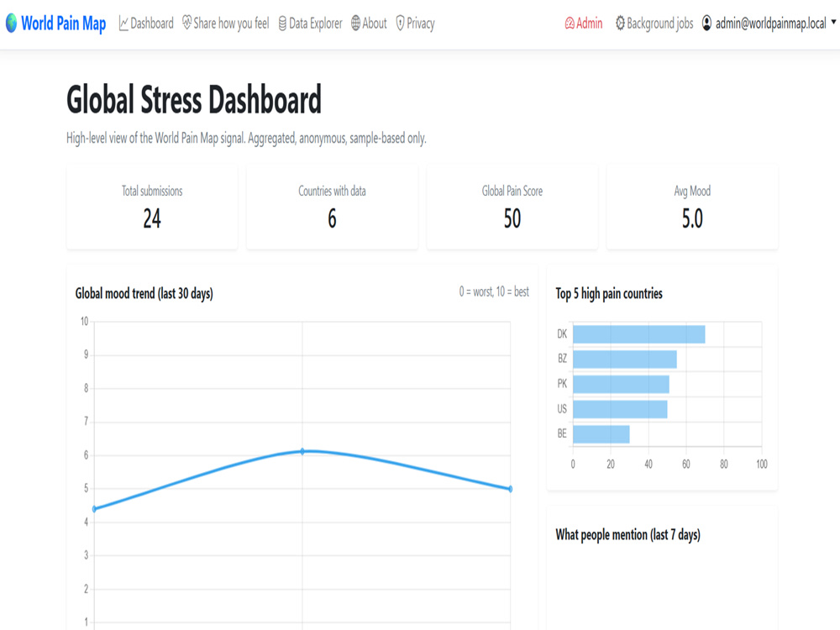
Task: Click the 100 tick on bar chart axis
Action: (x=762, y=464)
